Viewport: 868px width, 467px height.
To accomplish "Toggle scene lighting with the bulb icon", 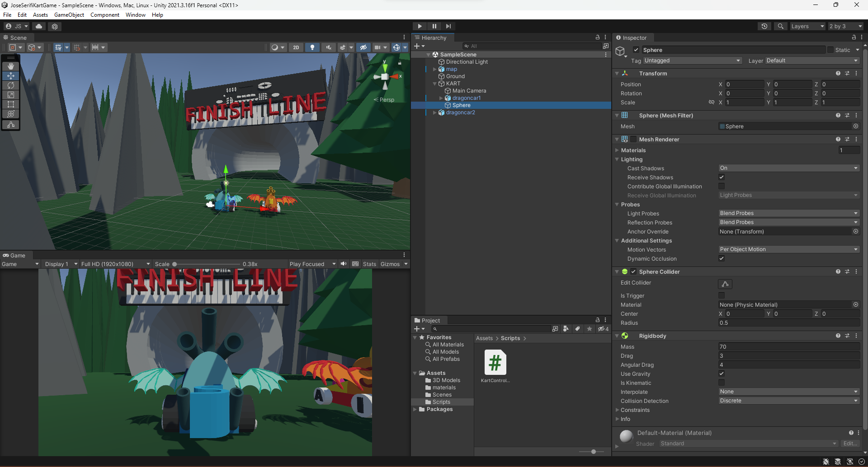I will pyautogui.click(x=312, y=47).
